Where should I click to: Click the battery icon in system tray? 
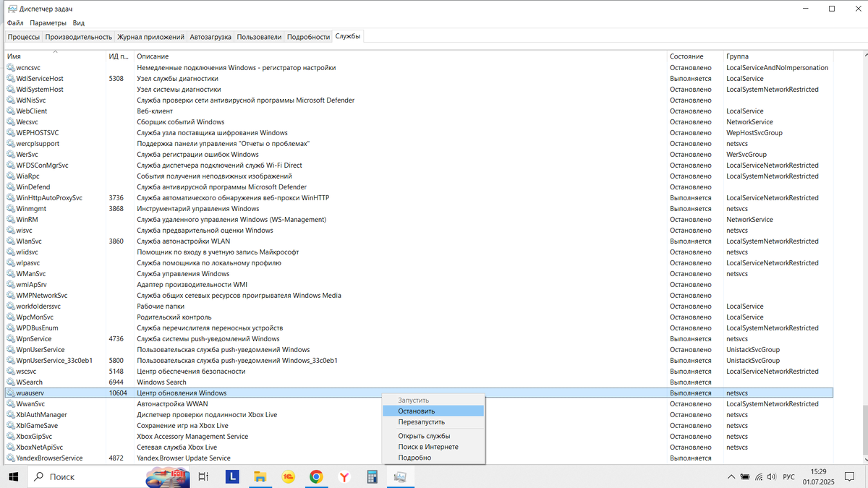click(x=744, y=477)
